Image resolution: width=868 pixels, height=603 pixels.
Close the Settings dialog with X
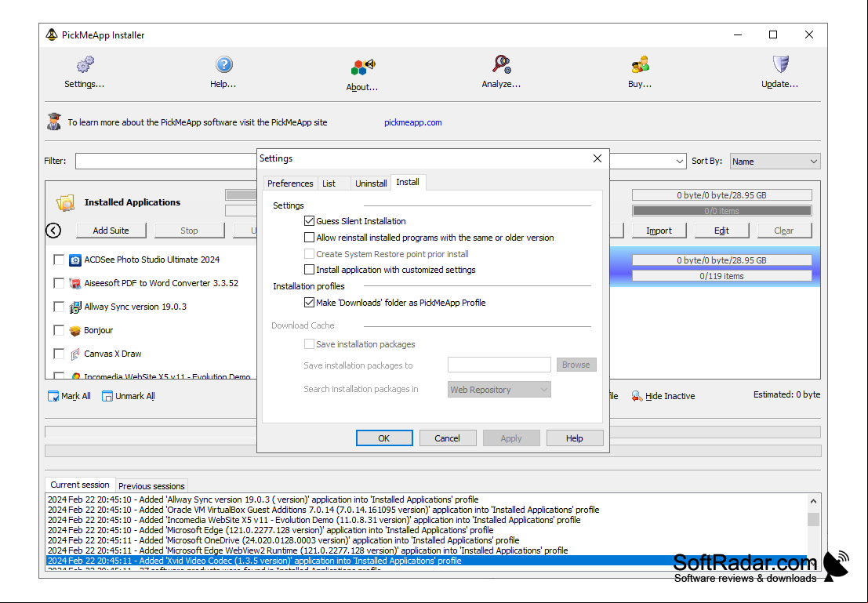[x=597, y=158]
